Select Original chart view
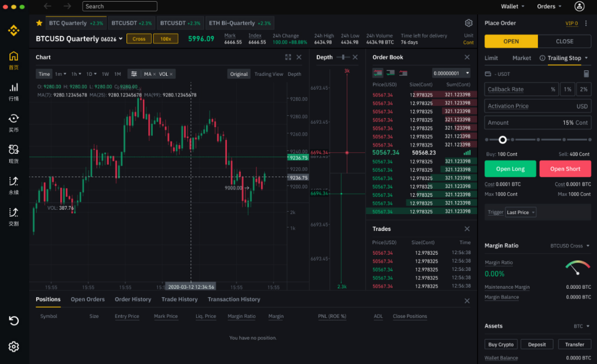 239,74
